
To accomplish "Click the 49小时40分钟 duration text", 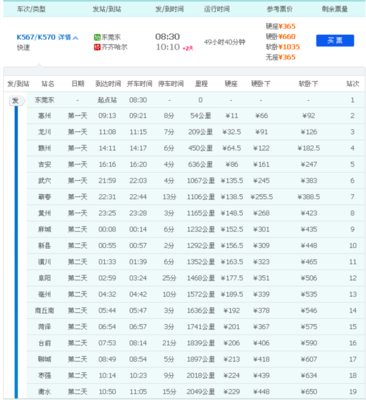I will click(x=225, y=42).
